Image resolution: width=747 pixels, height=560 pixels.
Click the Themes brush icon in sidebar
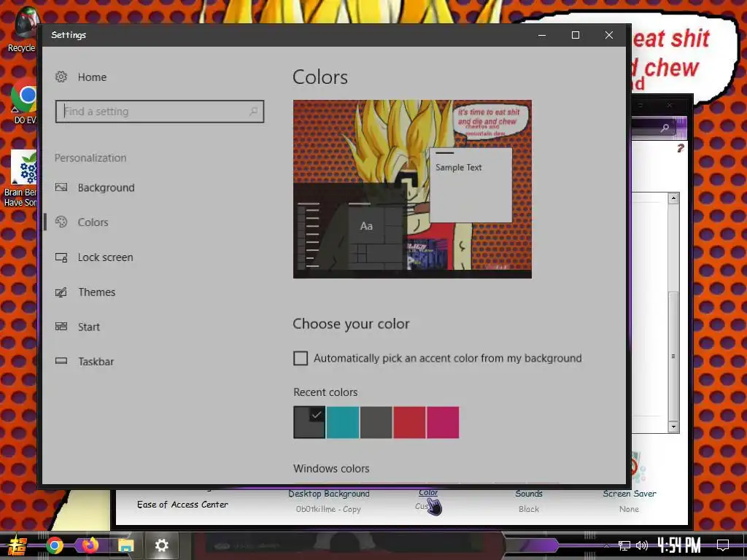pyautogui.click(x=61, y=292)
